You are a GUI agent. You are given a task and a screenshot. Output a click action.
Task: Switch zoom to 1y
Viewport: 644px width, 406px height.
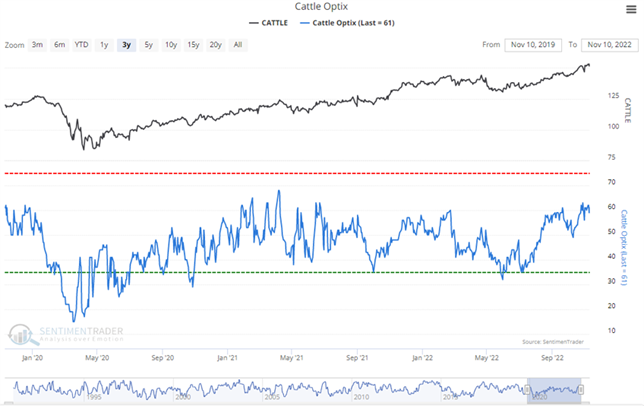105,45
